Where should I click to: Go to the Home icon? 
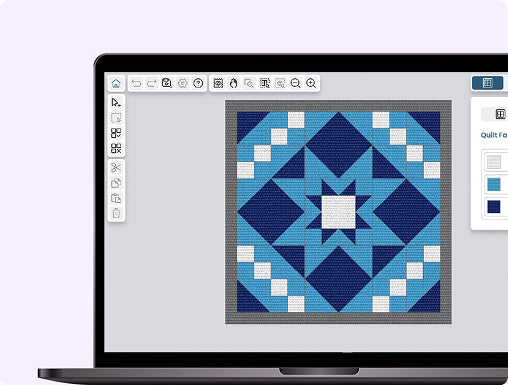(116, 83)
